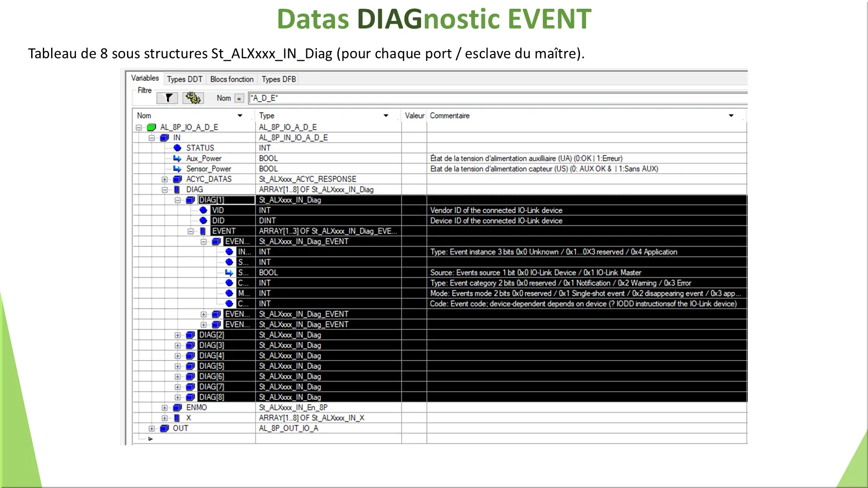
Task: Collapse the EVENT array node
Action: point(191,231)
